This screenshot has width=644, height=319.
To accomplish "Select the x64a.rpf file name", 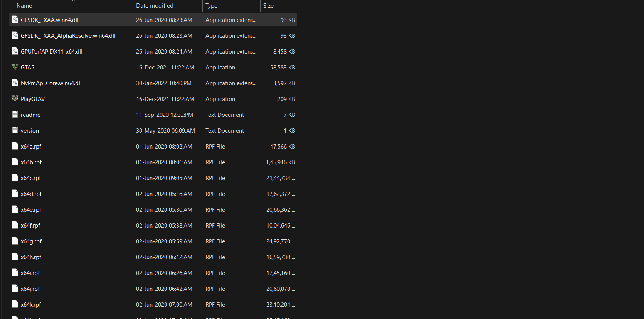I will point(31,147).
